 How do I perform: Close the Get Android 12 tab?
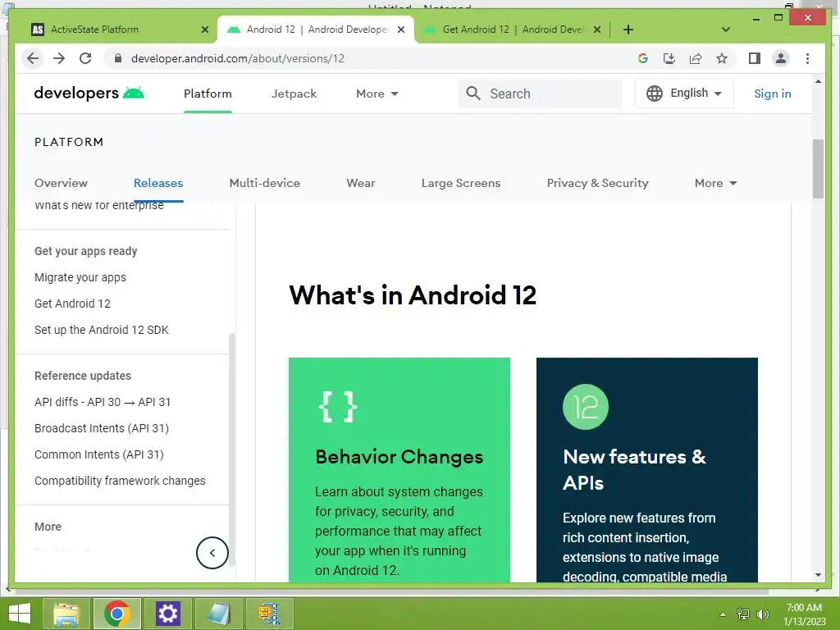tap(597, 30)
